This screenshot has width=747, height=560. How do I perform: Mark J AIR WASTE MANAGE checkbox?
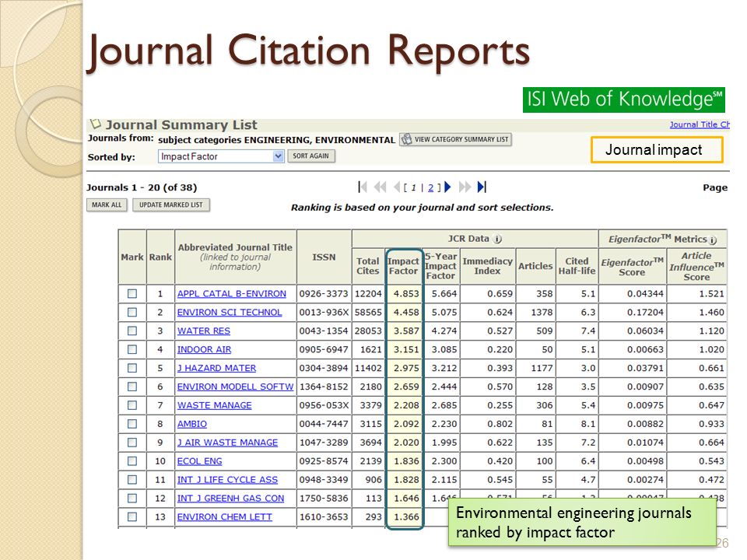[132, 443]
